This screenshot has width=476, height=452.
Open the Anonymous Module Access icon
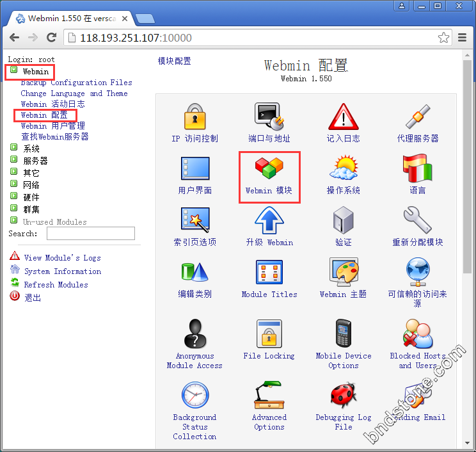pos(195,333)
